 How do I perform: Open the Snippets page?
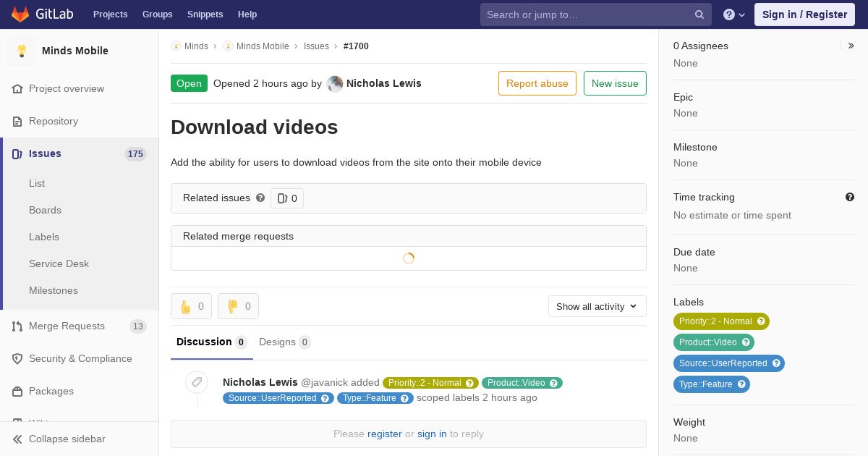tap(205, 14)
